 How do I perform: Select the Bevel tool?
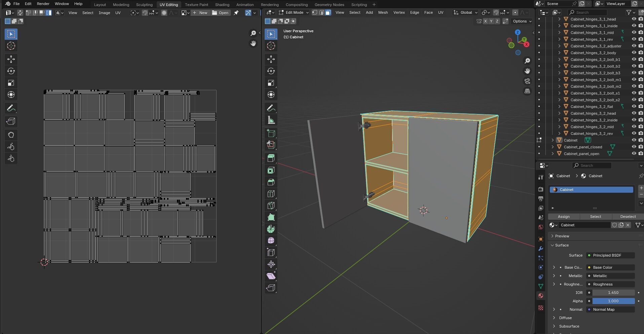click(271, 182)
